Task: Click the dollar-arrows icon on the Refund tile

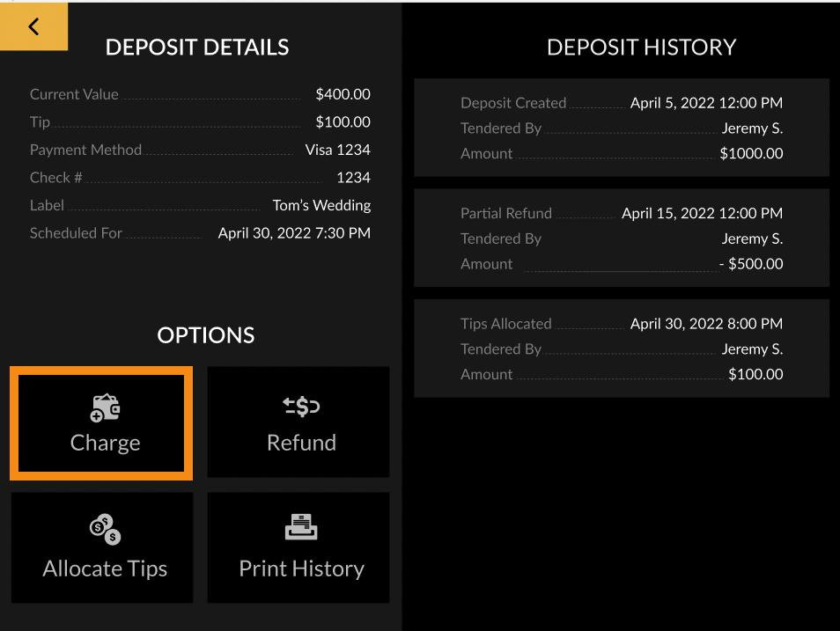Action: click(x=301, y=407)
